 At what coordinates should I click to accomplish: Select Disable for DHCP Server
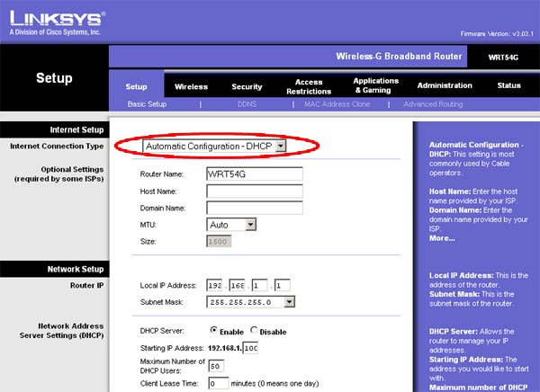click(x=255, y=330)
